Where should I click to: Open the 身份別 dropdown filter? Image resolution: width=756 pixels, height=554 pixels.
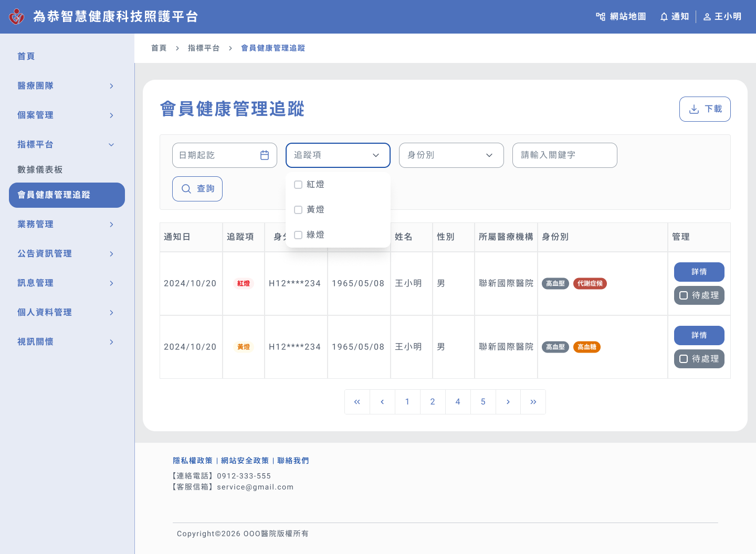click(x=451, y=155)
